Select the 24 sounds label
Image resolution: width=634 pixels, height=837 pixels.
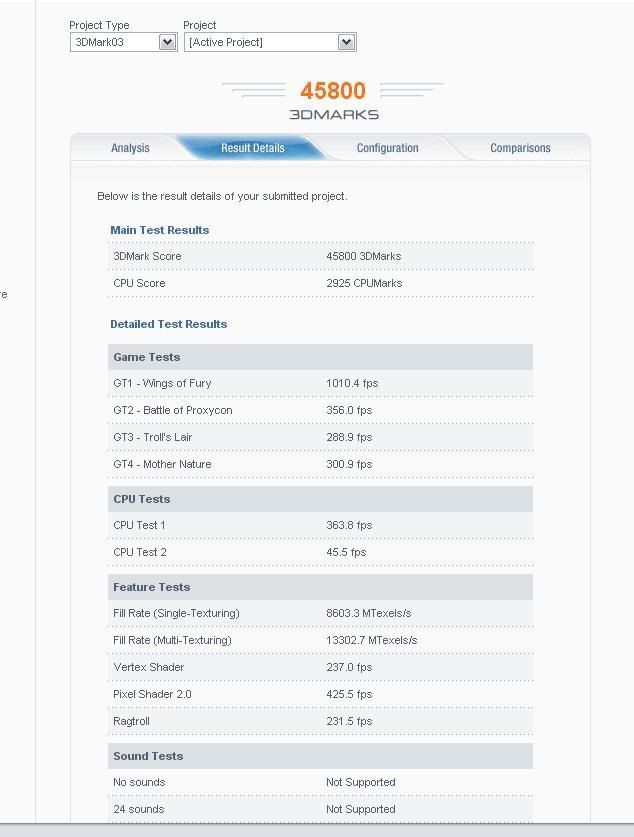(139, 809)
